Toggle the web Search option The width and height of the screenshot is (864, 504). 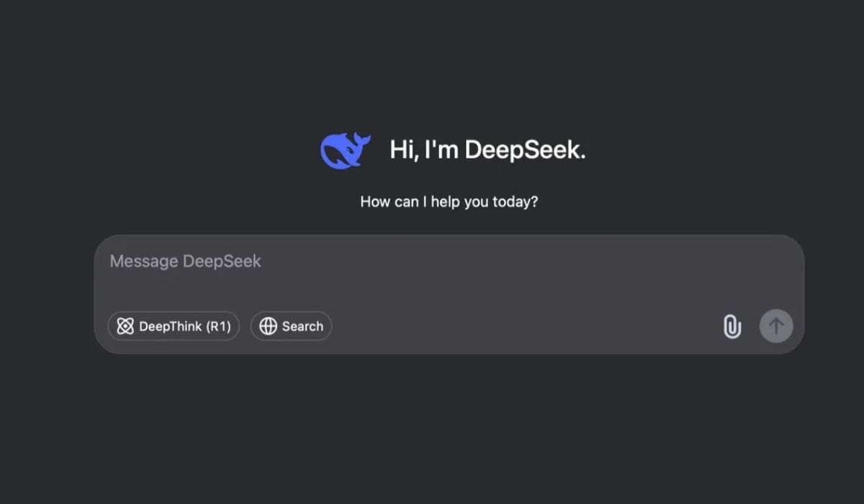point(291,326)
